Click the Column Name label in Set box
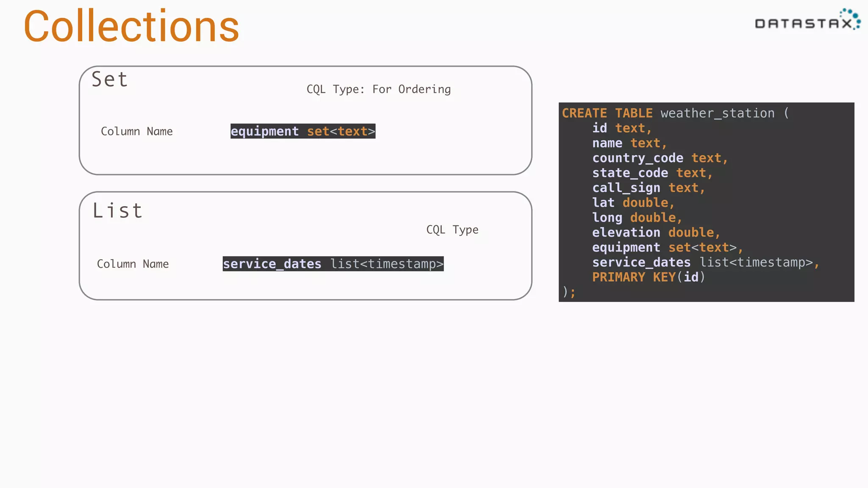 [136, 132]
